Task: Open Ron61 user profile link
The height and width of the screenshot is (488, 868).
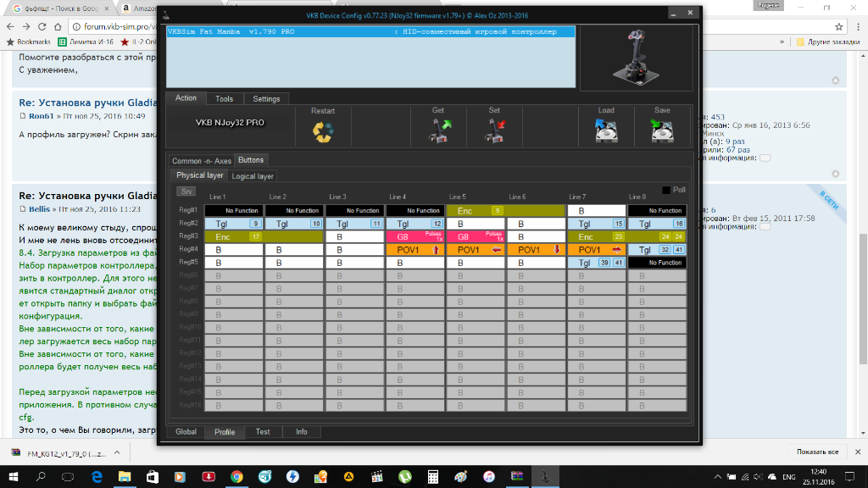Action: (41, 116)
